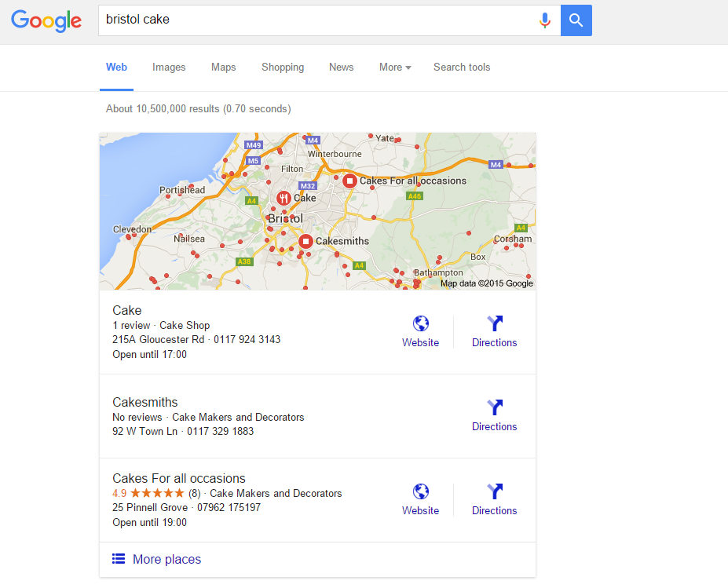This screenshot has width=728, height=588.
Task: Go to the Google logo homepage
Action: (47, 20)
